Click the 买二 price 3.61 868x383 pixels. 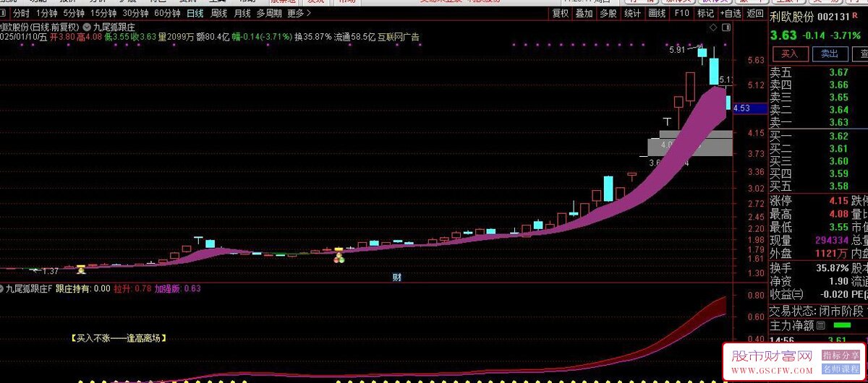838,148
